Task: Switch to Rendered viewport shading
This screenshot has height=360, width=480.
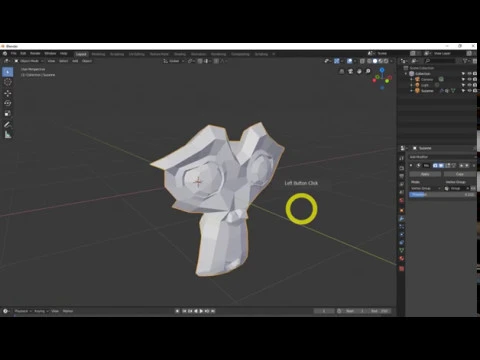Action: pos(386,61)
